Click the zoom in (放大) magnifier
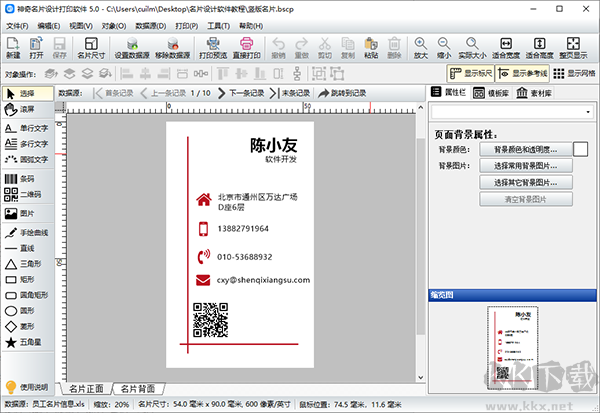The width and height of the screenshot is (600, 413). (x=421, y=48)
